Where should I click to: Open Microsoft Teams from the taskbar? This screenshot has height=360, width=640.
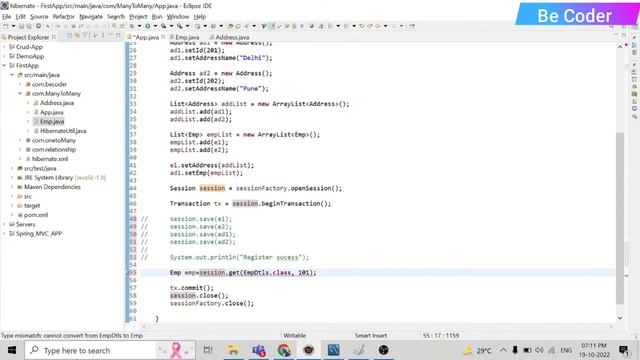pos(259,350)
